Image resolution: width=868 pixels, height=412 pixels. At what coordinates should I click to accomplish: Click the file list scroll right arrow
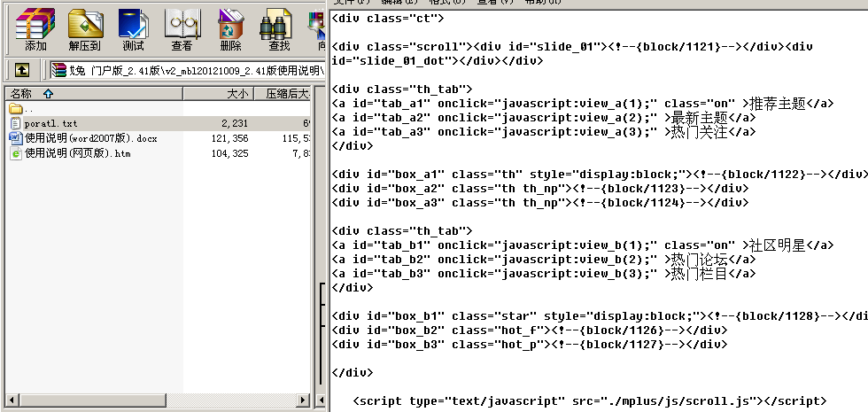point(303,400)
